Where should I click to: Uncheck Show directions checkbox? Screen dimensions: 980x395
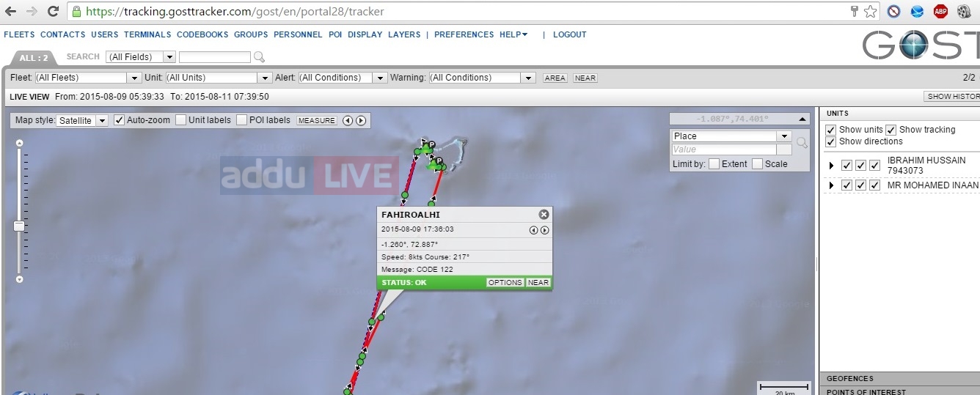click(830, 141)
